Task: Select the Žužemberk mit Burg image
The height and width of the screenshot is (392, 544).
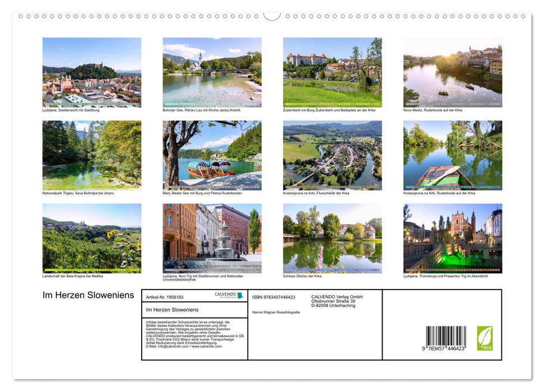Action: 332,72
